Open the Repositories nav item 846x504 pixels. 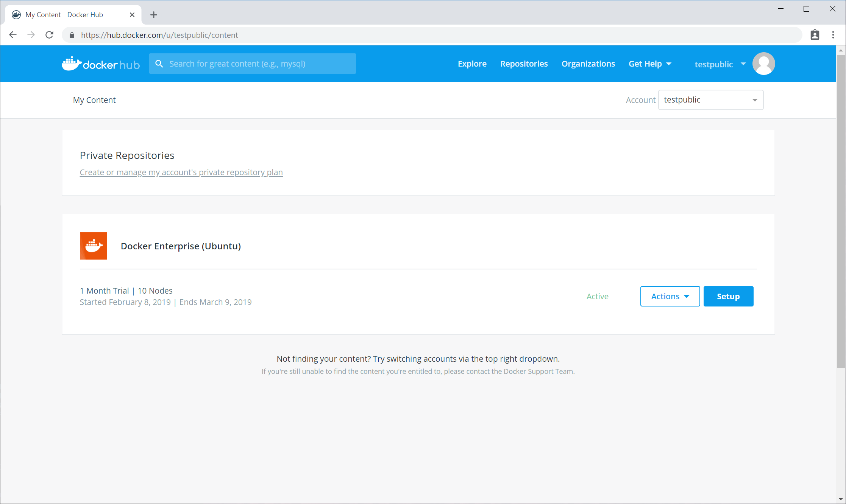coord(524,64)
